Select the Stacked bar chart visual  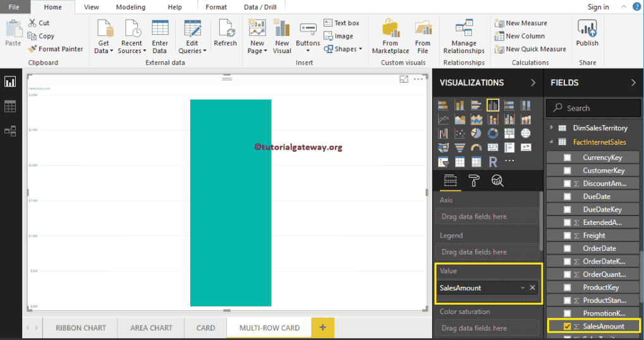point(443,106)
